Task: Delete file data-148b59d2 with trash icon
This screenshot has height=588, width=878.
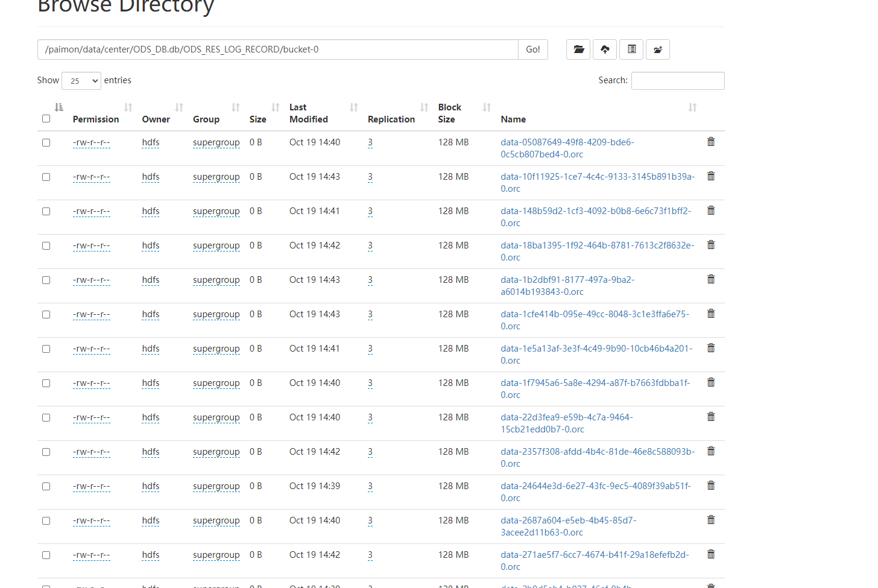Action: (x=711, y=210)
